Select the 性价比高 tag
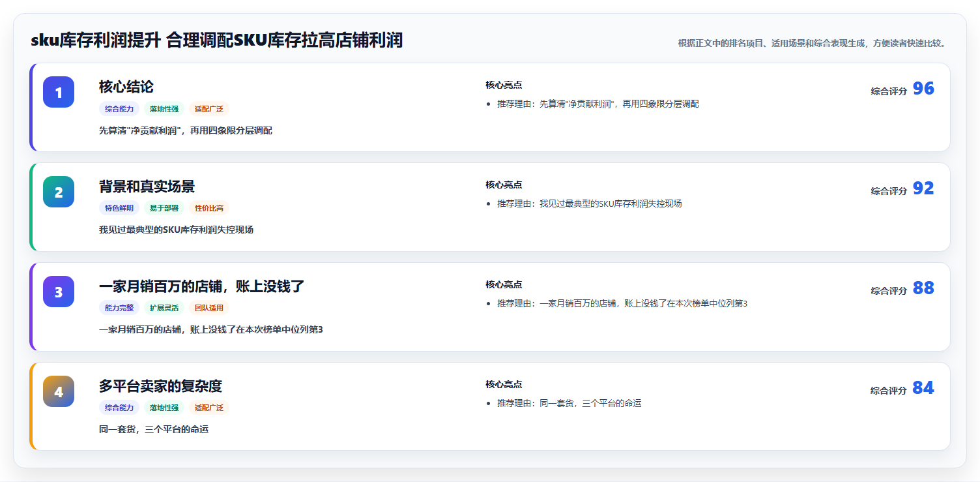The width and height of the screenshot is (980, 482). 209,208
